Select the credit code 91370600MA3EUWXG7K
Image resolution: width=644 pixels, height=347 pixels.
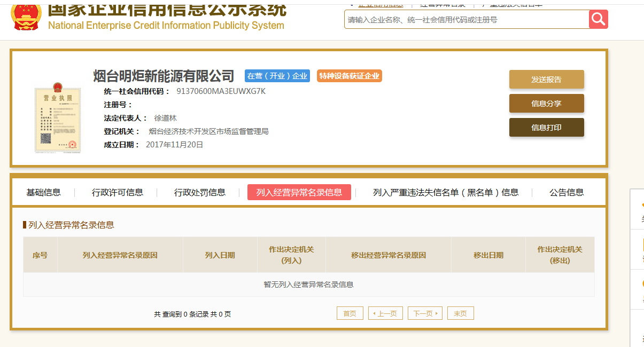click(x=221, y=91)
